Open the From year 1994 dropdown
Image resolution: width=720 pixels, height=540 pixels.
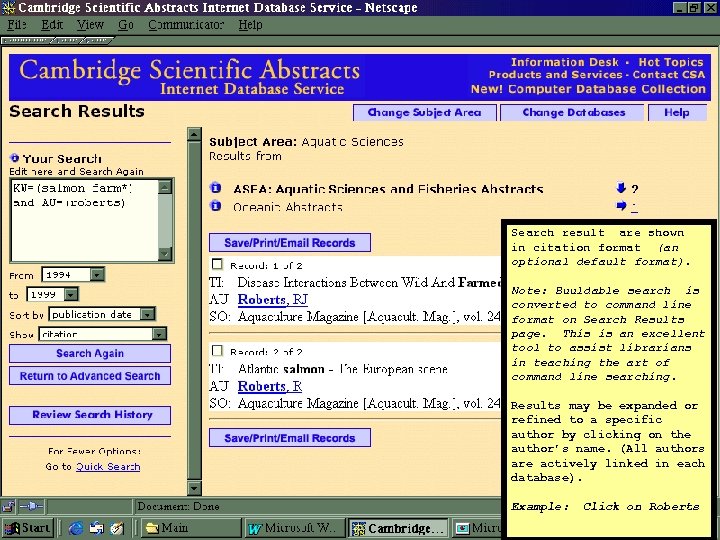[97, 275]
